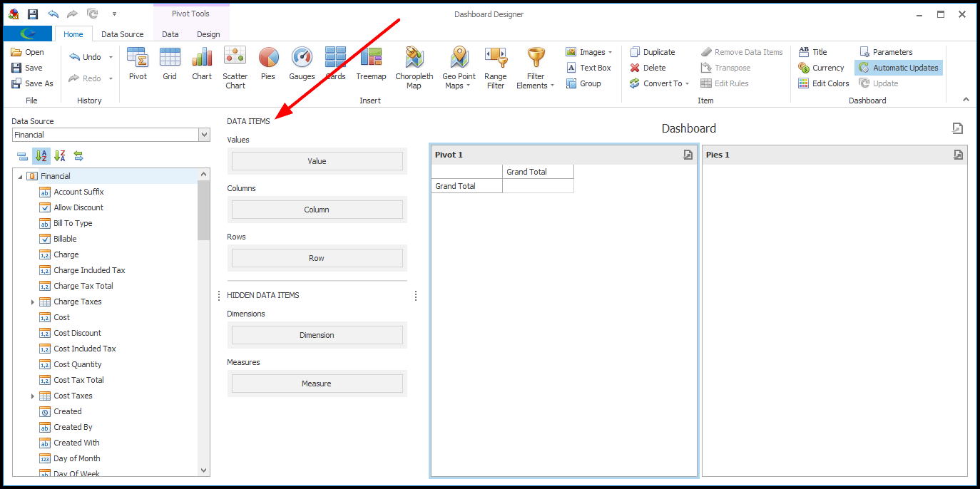Insert a Cards item
Screen dimensions: 980x489
click(x=335, y=63)
